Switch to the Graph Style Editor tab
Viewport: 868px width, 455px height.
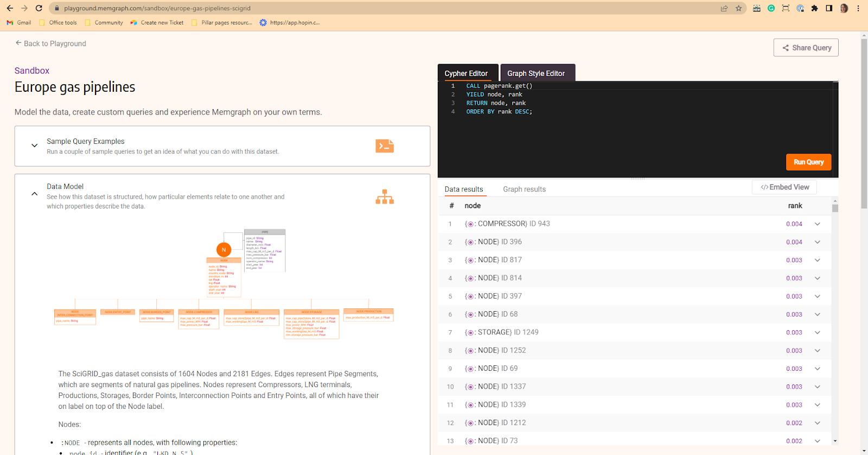tap(536, 73)
